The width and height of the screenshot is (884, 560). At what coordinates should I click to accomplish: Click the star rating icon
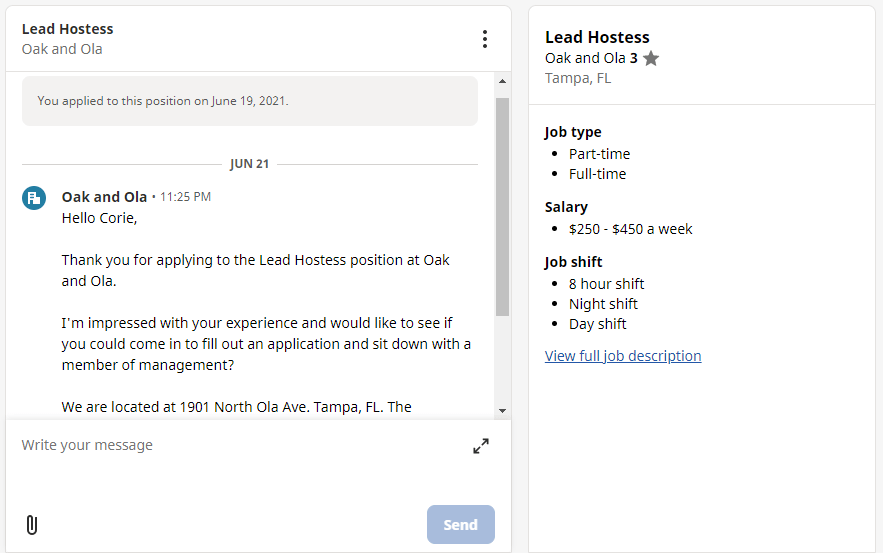(x=651, y=59)
